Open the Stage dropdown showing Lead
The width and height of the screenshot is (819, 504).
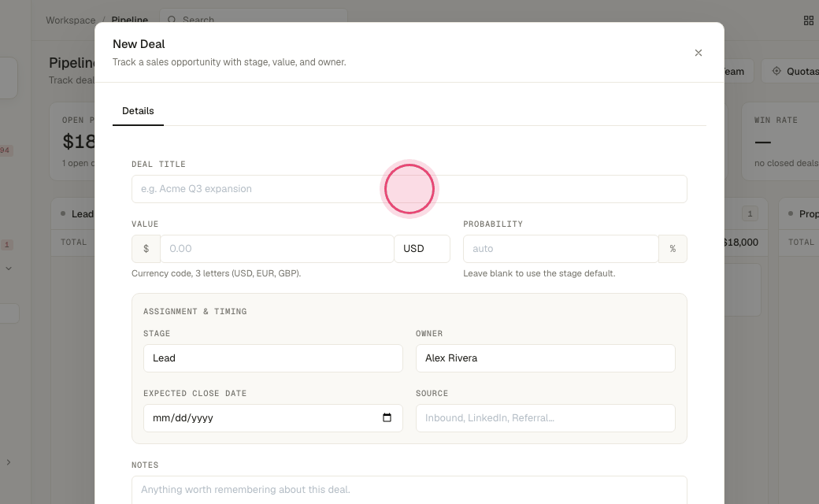click(273, 358)
